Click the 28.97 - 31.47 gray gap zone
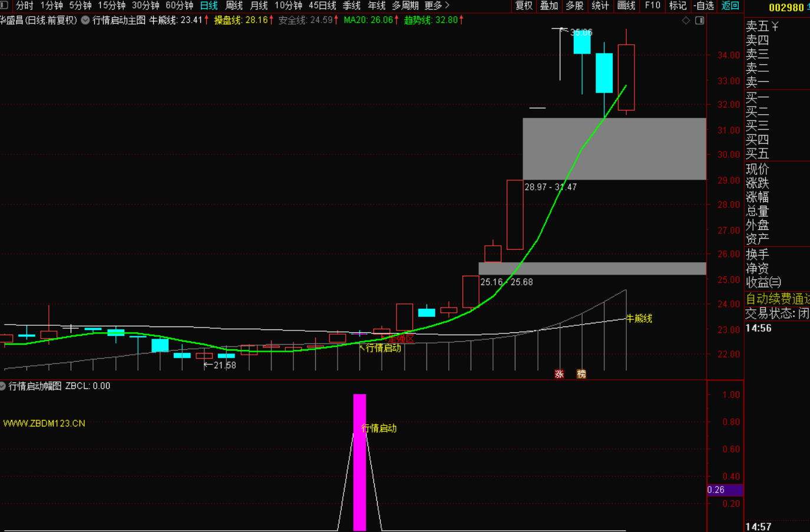810x532 pixels. pos(614,149)
